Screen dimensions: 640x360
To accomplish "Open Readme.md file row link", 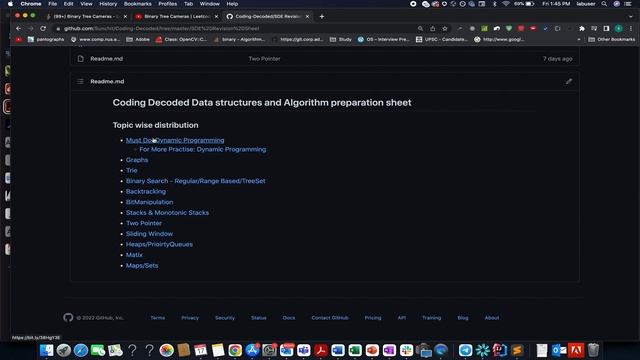I will click(x=107, y=59).
